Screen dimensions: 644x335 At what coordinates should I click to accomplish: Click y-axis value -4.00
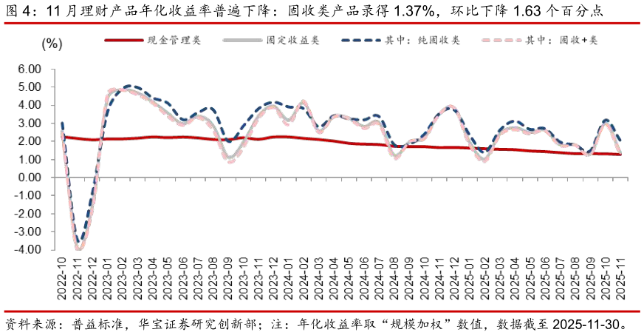tap(28, 249)
